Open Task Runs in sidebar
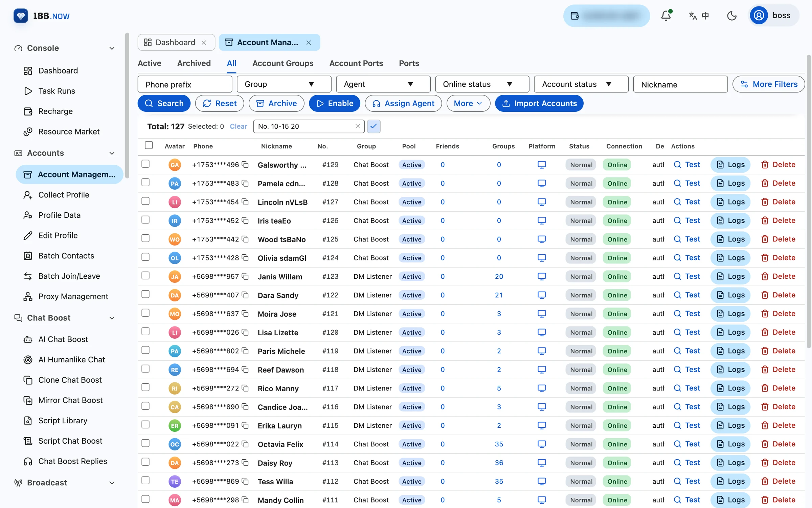 coord(57,91)
